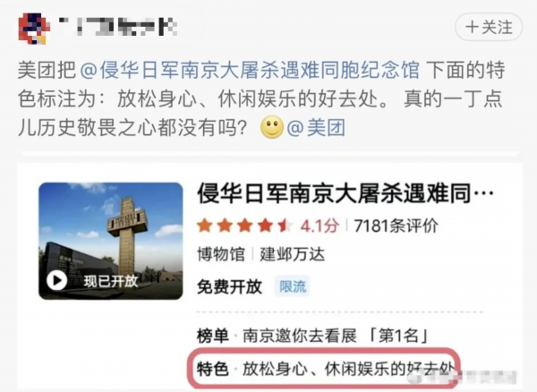Click the orange star rating icons

pos(245,226)
